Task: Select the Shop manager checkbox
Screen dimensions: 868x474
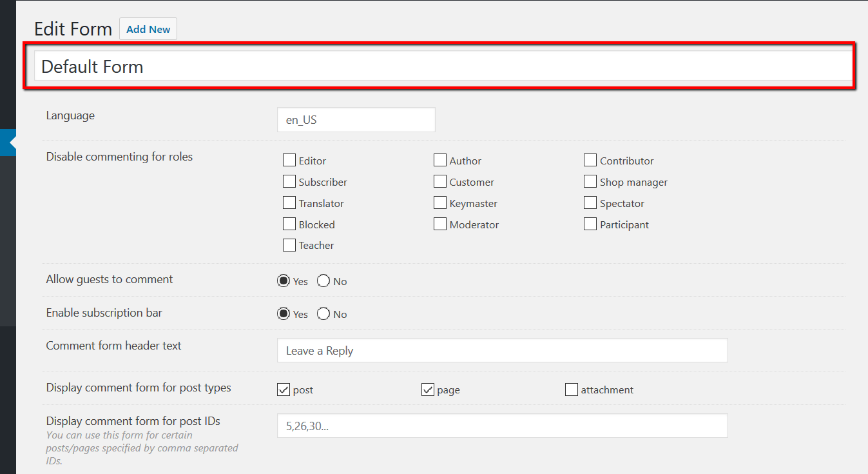Action: pyautogui.click(x=590, y=182)
